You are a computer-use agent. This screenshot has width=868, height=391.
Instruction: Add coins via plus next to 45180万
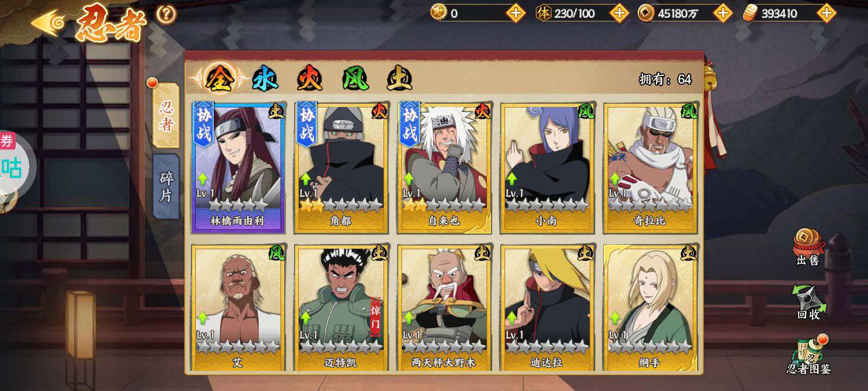722,13
